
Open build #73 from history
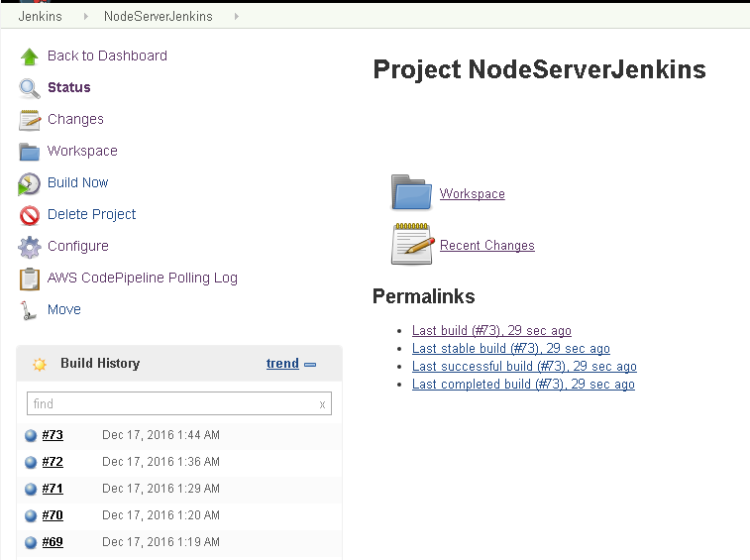pyautogui.click(x=53, y=434)
